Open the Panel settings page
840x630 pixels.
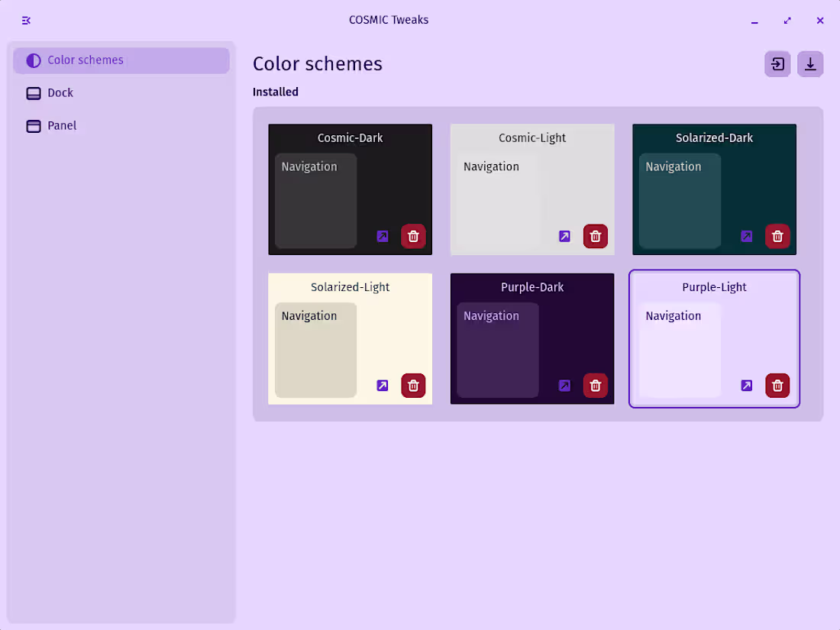coord(62,126)
